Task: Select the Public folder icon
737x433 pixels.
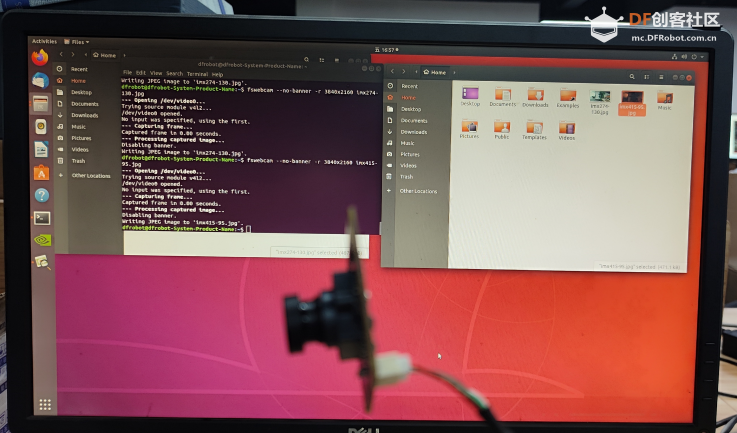Action: pos(502,130)
